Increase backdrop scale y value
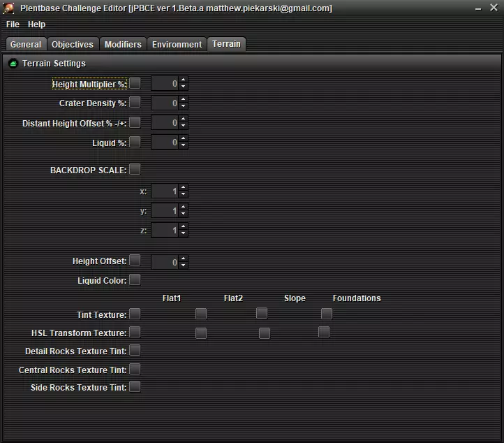The width and height of the screenshot is (504, 443). 183,208
